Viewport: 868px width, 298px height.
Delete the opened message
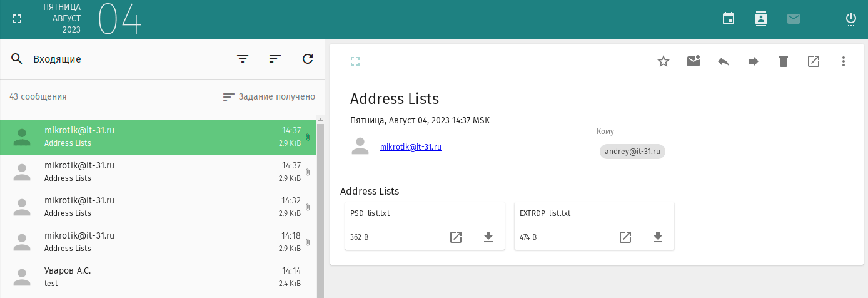tap(784, 61)
